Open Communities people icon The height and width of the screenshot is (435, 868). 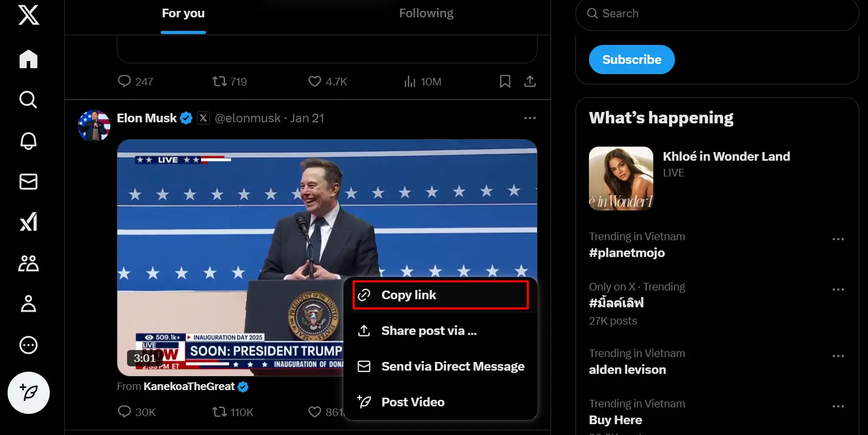coord(29,263)
